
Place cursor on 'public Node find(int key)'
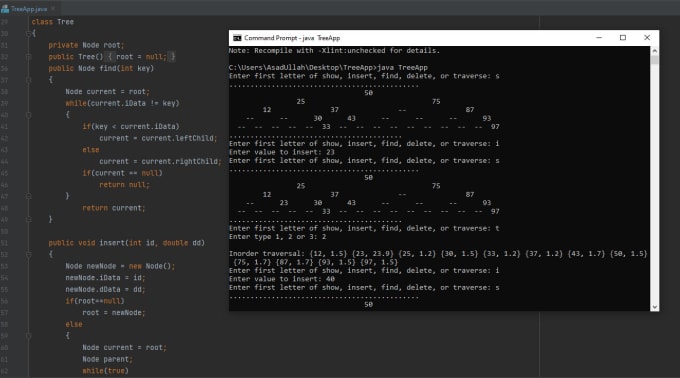101,68
